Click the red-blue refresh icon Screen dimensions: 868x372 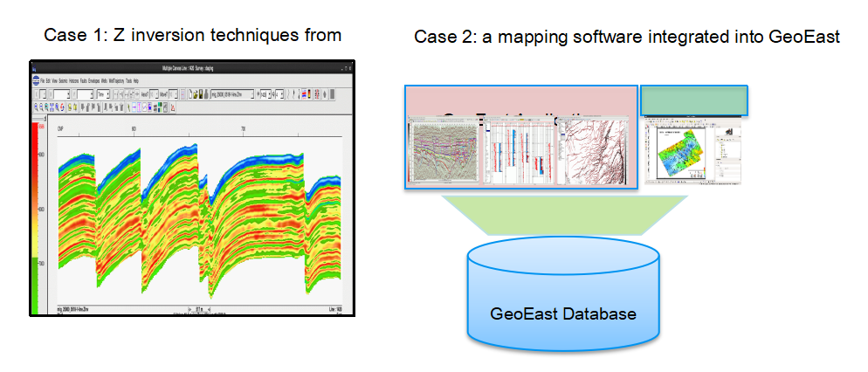pos(62,107)
